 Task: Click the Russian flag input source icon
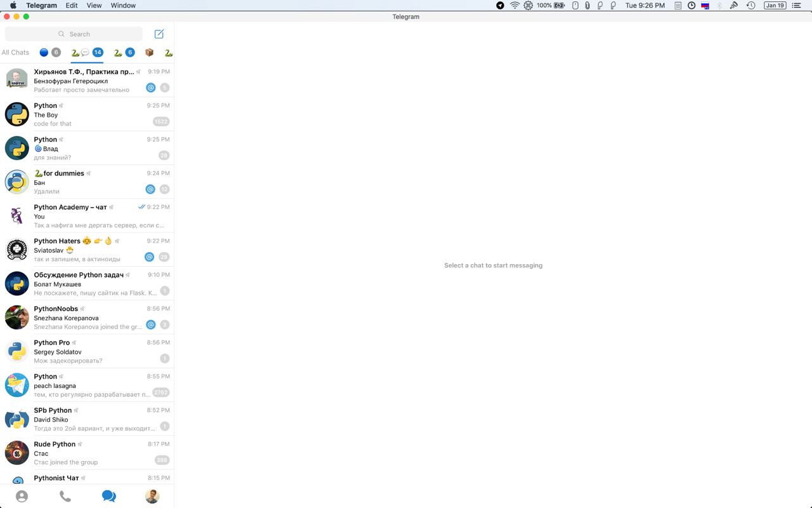point(705,5)
